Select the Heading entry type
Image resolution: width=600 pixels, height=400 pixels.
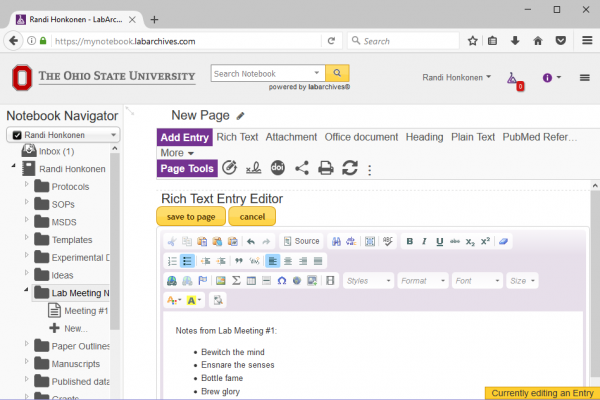[x=424, y=137]
